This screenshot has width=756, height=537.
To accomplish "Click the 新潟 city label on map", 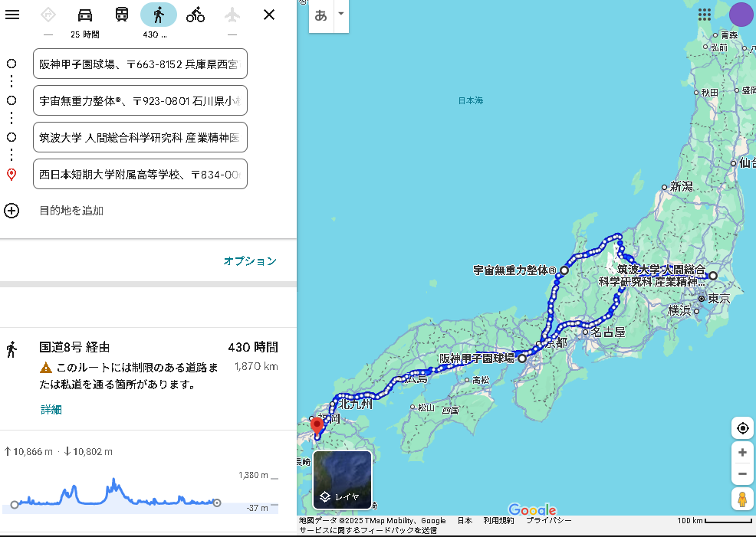I will click(x=682, y=186).
